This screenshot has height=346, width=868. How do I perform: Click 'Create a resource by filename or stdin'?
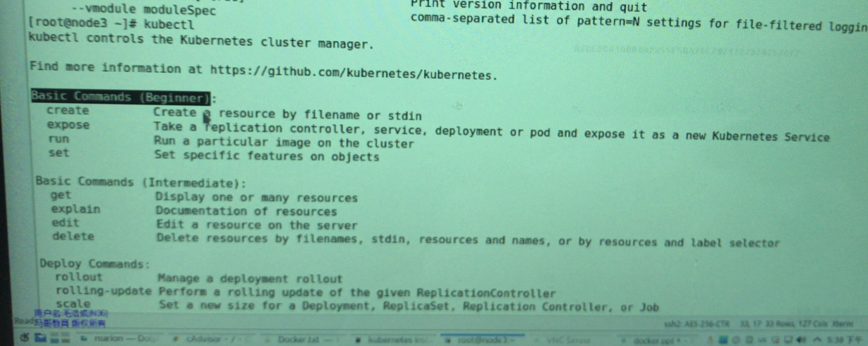[x=288, y=114]
